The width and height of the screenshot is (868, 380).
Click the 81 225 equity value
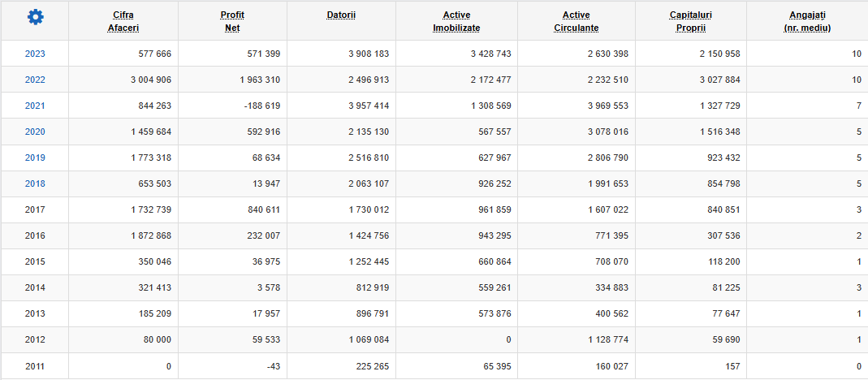tap(726, 288)
